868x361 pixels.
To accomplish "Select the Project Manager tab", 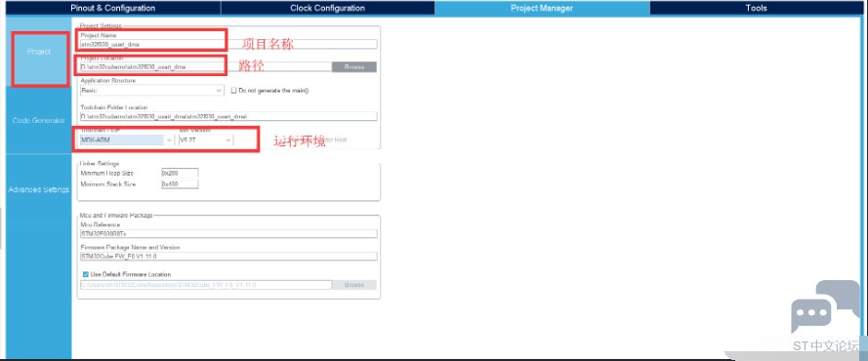I will [542, 8].
